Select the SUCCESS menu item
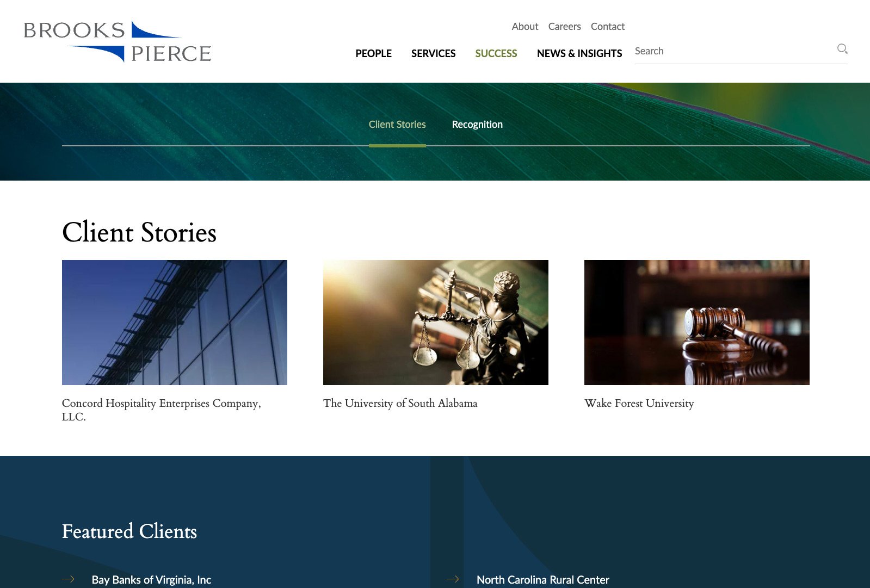Image resolution: width=870 pixels, height=588 pixels. coord(496,53)
